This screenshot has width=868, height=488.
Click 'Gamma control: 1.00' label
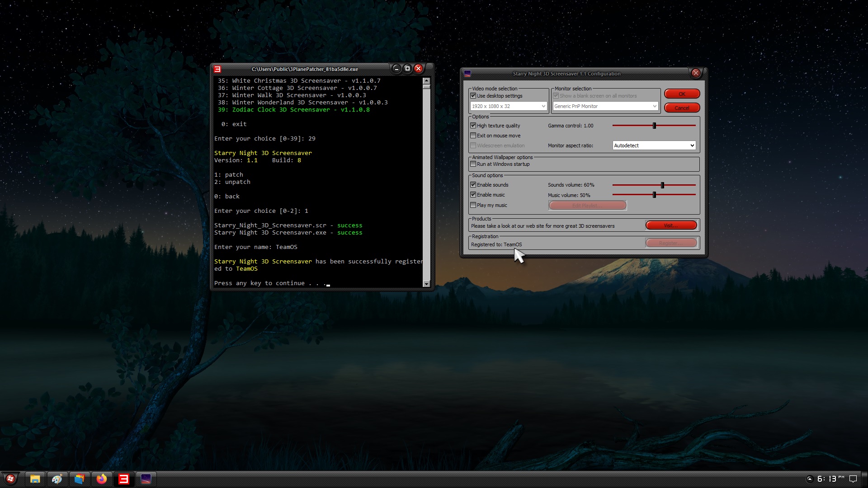(571, 126)
